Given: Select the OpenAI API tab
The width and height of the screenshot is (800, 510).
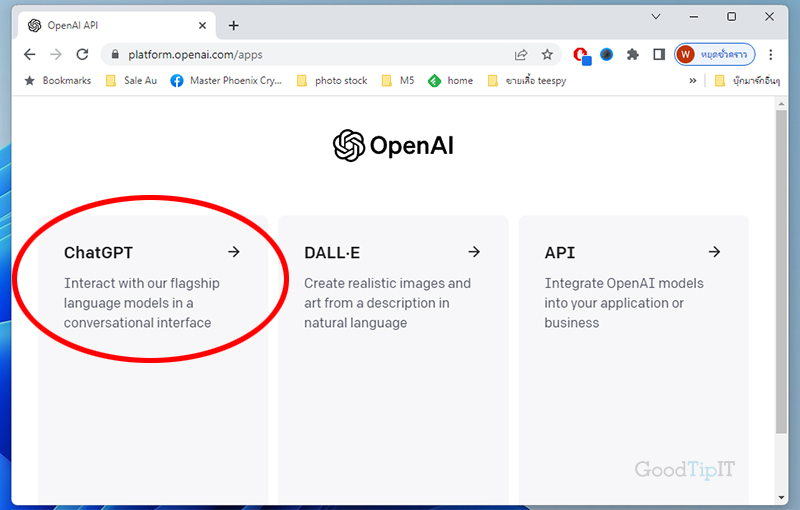Looking at the screenshot, I should pos(115,26).
